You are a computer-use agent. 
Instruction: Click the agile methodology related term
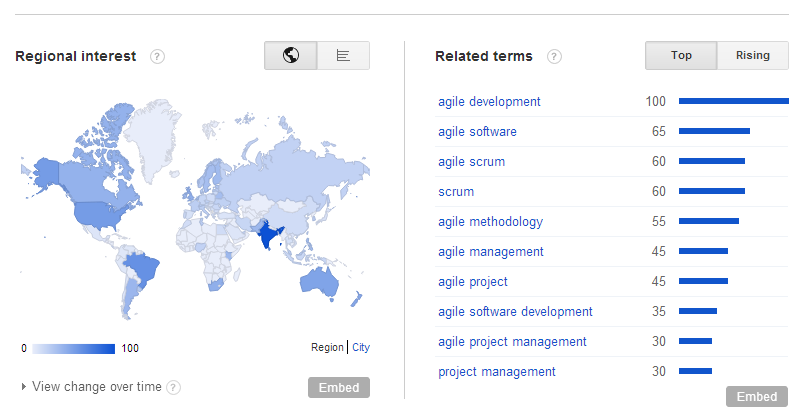pos(490,222)
